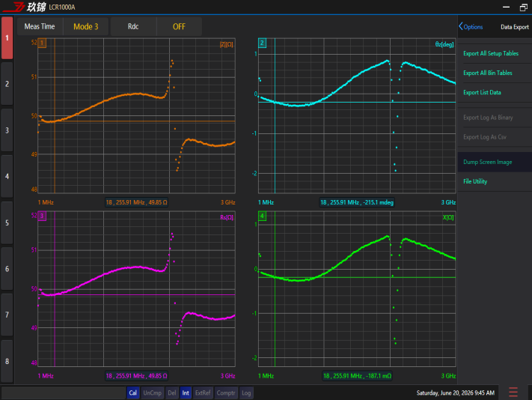Image resolution: width=532 pixels, height=400 pixels.
Task: Click marker readout -215.1 mdeg
Action: pyautogui.click(x=357, y=202)
